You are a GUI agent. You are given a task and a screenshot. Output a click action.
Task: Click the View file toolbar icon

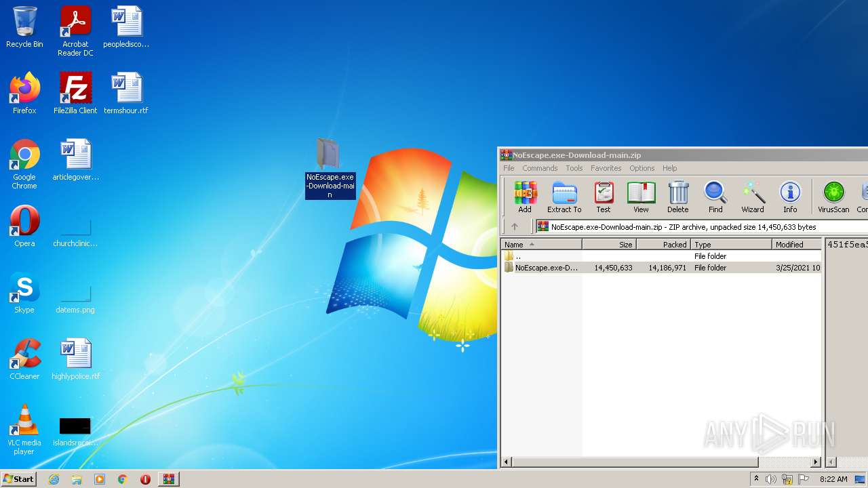click(641, 197)
